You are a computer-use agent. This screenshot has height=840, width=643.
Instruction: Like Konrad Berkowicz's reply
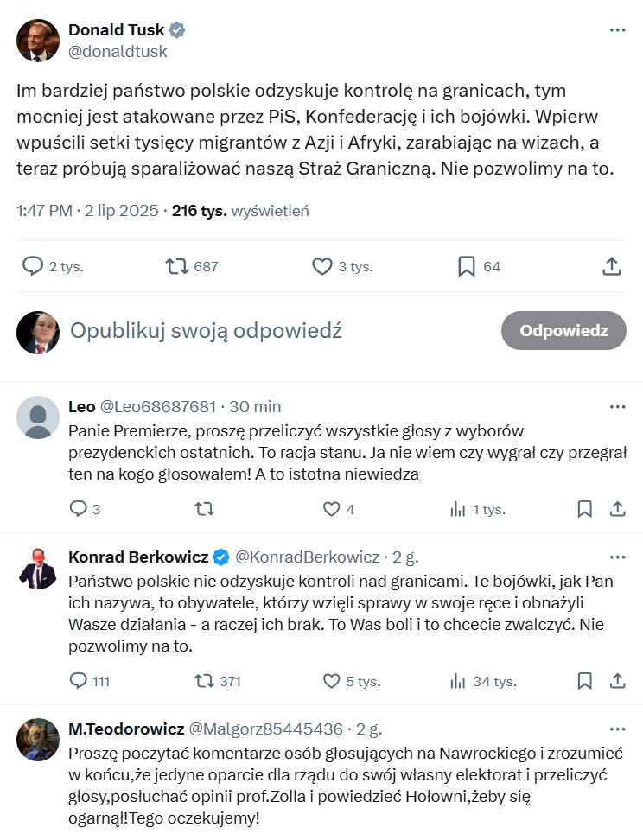[x=331, y=681]
